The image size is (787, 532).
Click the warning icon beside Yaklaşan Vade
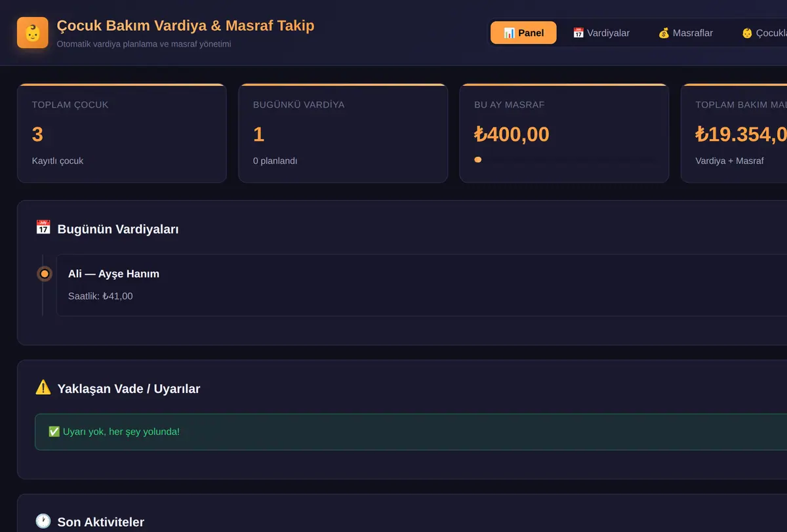click(x=43, y=388)
